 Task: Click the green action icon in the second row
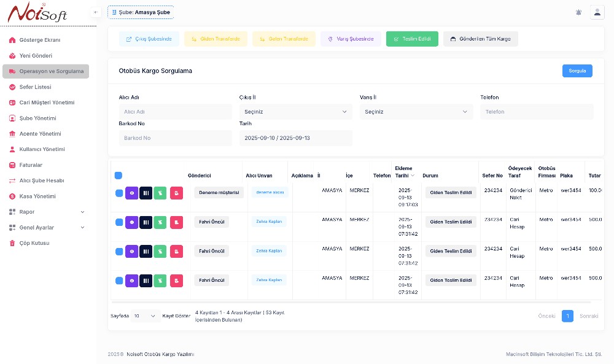(160, 222)
